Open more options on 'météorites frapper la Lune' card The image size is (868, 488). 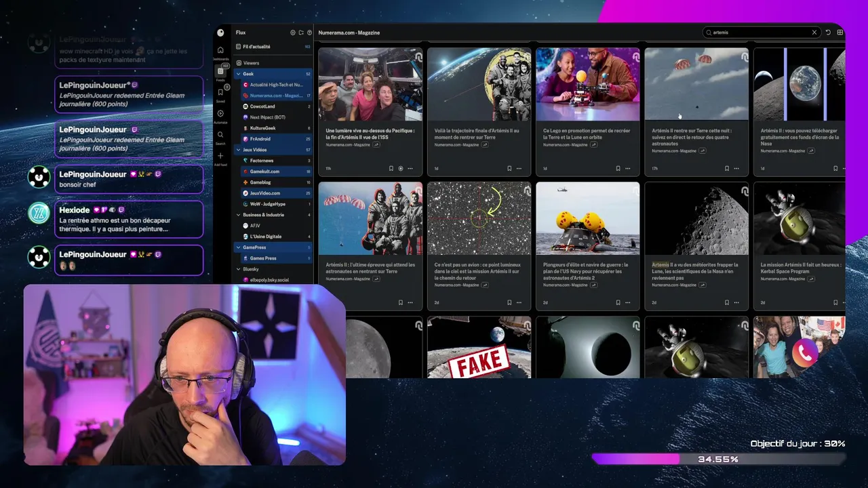click(x=736, y=302)
